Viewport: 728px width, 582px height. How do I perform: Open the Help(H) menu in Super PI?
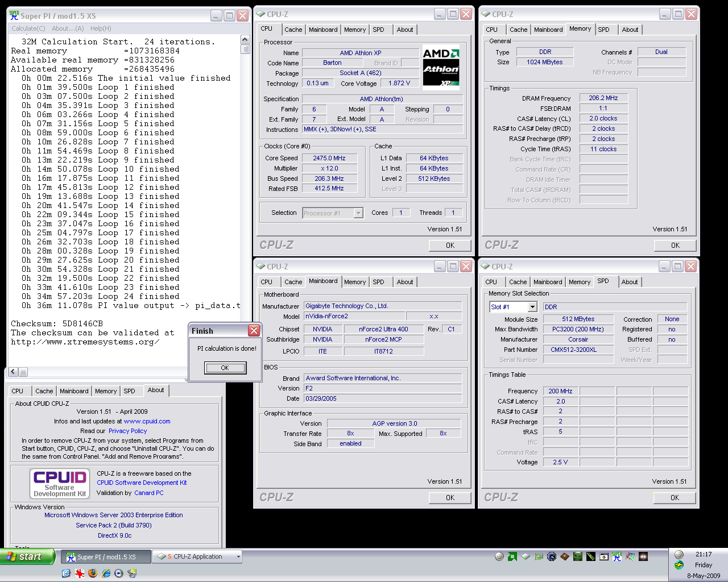click(x=101, y=28)
